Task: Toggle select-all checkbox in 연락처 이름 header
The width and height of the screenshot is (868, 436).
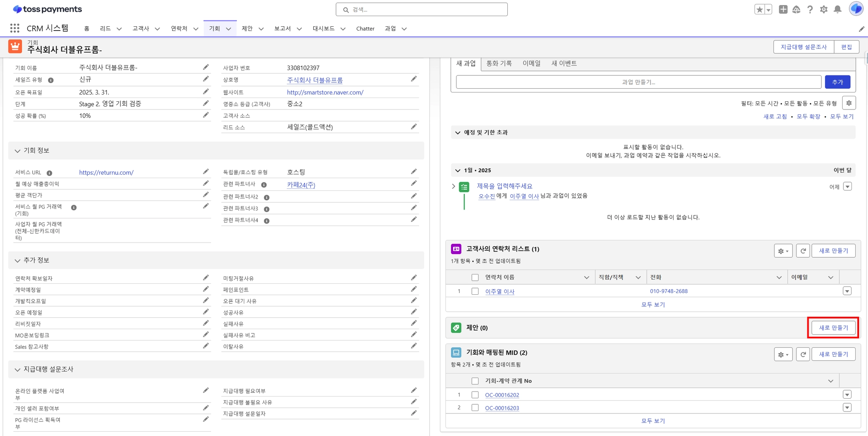Action: [x=475, y=277]
